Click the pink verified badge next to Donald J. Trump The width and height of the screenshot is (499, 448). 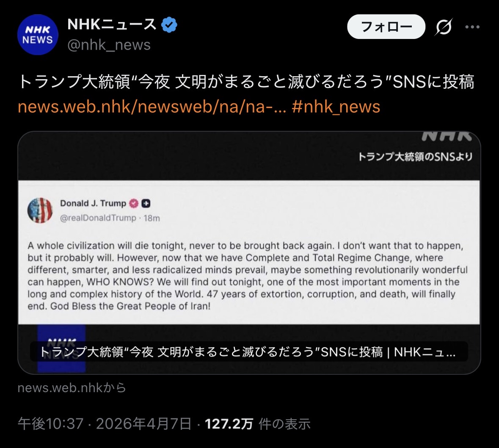pos(134,203)
